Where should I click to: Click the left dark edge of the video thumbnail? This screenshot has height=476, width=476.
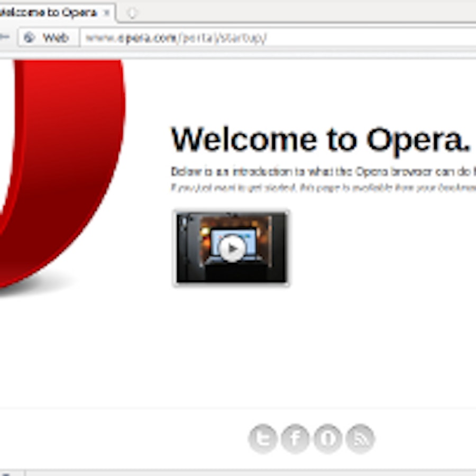(x=183, y=248)
